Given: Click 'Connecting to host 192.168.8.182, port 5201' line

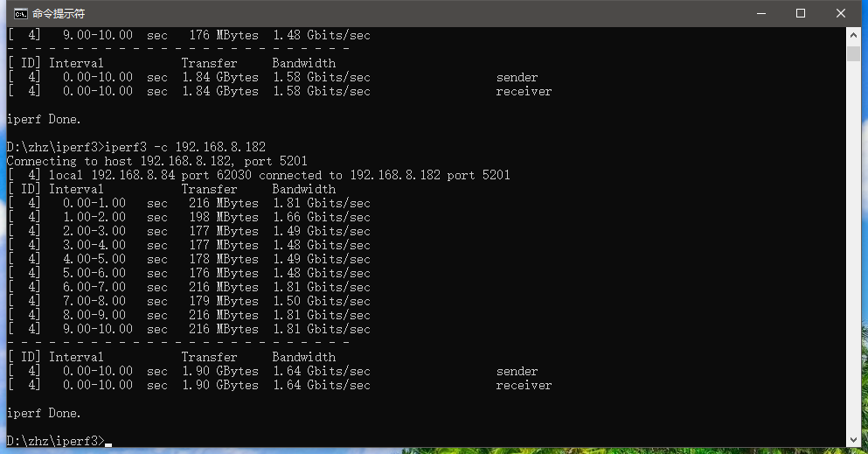Looking at the screenshot, I should click(156, 161).
